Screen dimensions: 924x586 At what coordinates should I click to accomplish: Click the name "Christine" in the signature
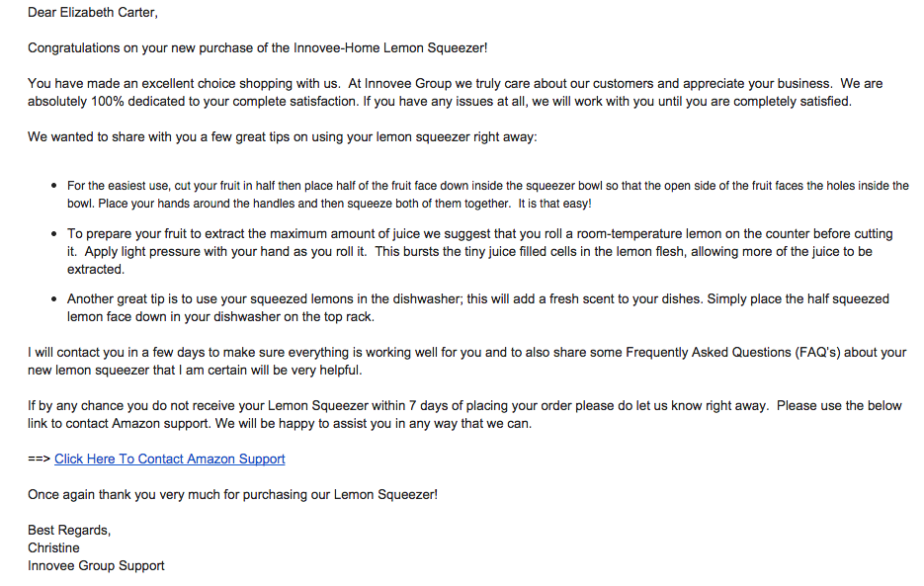53,547
